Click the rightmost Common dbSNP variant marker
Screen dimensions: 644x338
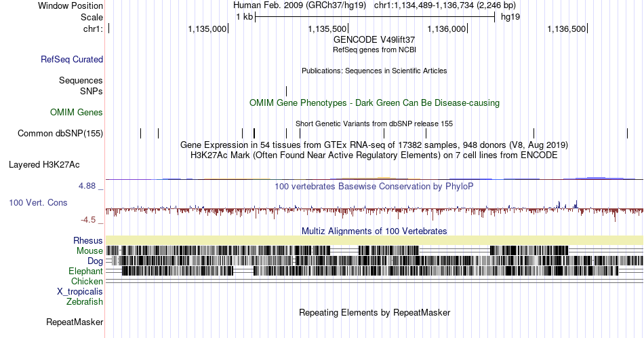click(x=627, y=133)
